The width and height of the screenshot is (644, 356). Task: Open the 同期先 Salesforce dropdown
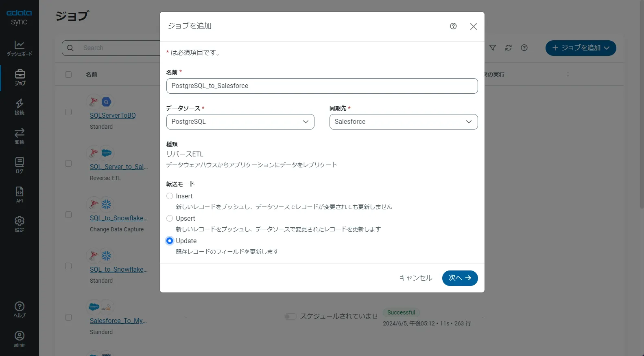click(404, 122)
